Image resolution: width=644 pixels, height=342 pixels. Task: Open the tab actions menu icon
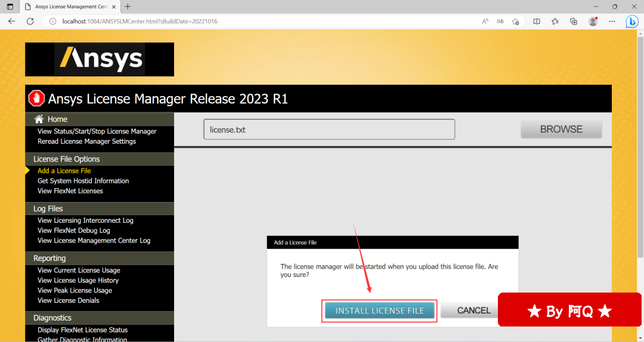click(10, 7)
